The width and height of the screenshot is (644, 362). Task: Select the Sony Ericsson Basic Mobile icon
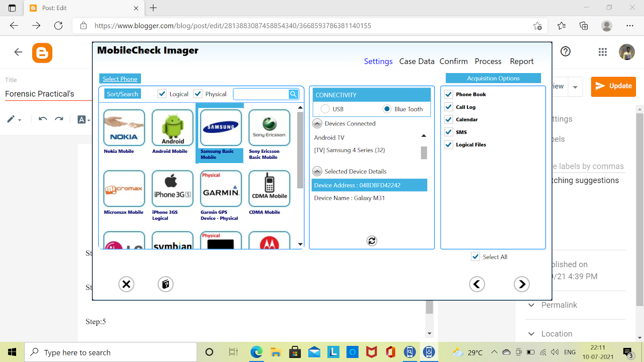click(x=269, y=128)
